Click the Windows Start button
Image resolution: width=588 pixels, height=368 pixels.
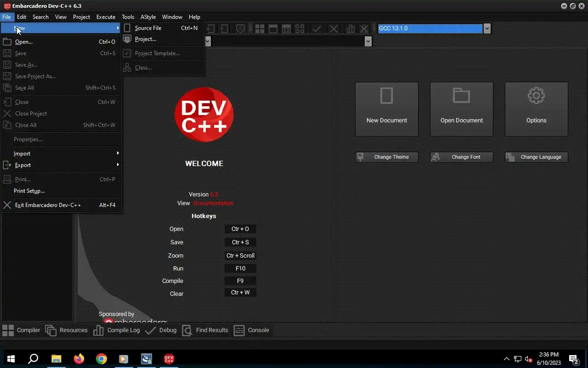pos(11,359)
